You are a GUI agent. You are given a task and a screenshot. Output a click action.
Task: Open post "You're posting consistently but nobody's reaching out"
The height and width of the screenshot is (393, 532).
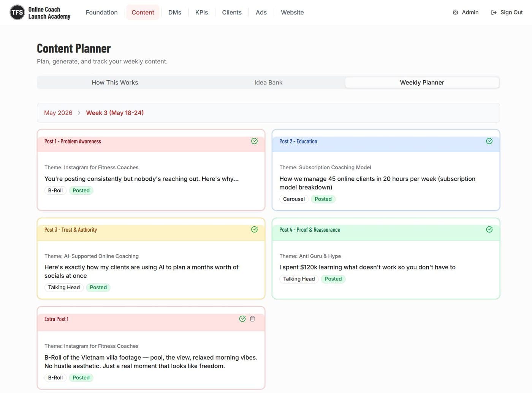tap(141, 179)
